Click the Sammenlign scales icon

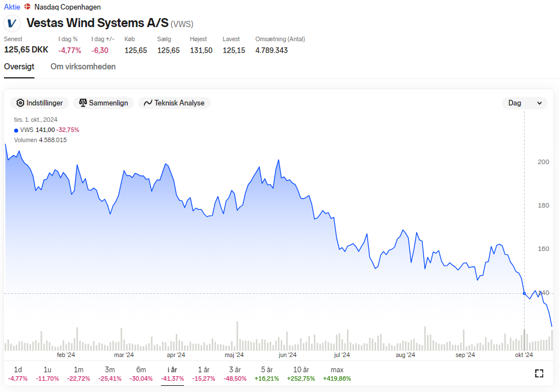click(82, 103)
